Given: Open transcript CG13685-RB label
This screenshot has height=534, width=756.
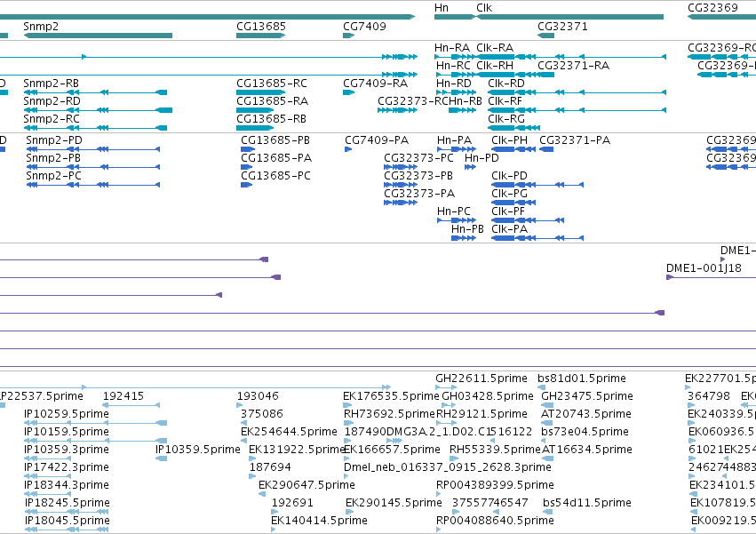Looking at the screenshot, I should (271, 119).
